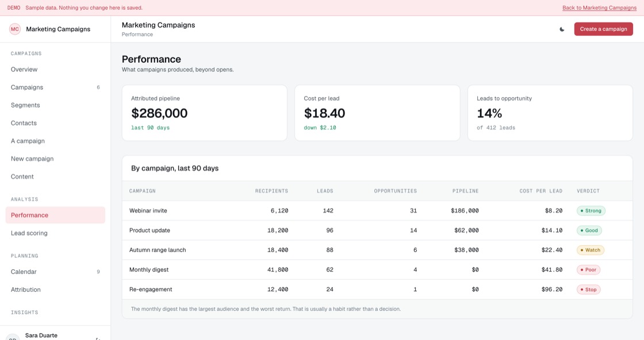Select Product update campaign row
This screenshot has height=340, width=644.
click(x=377, y=231)
